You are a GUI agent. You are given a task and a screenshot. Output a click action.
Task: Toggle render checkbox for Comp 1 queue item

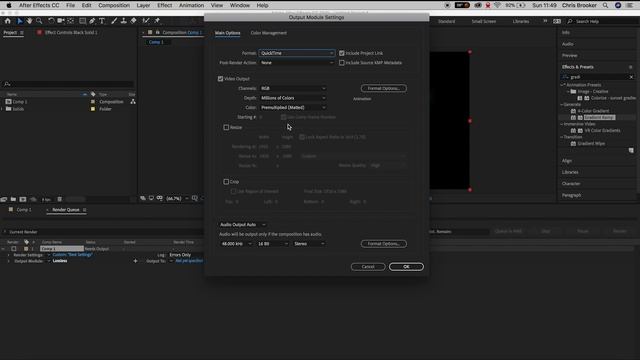14,249
